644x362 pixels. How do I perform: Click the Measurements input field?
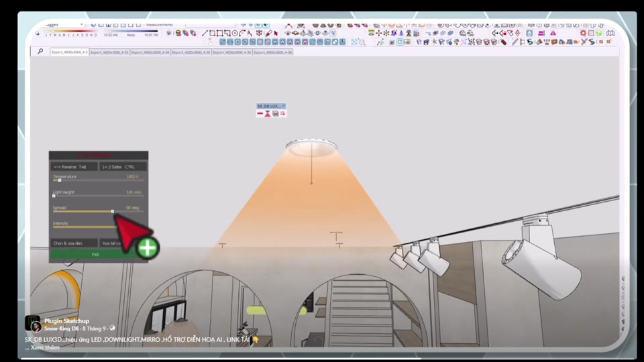tap(210, 25)
